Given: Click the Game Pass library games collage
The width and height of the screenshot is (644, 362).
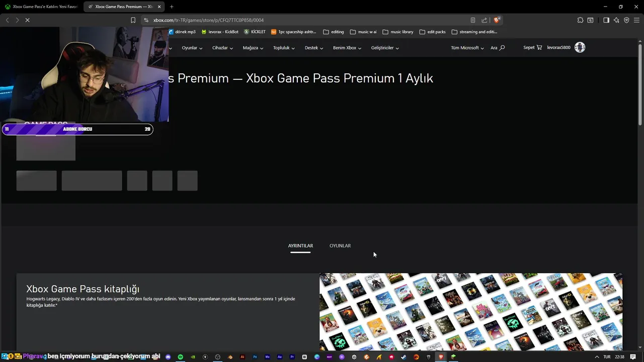Looking at the screenshot, I should click(471, 312).
